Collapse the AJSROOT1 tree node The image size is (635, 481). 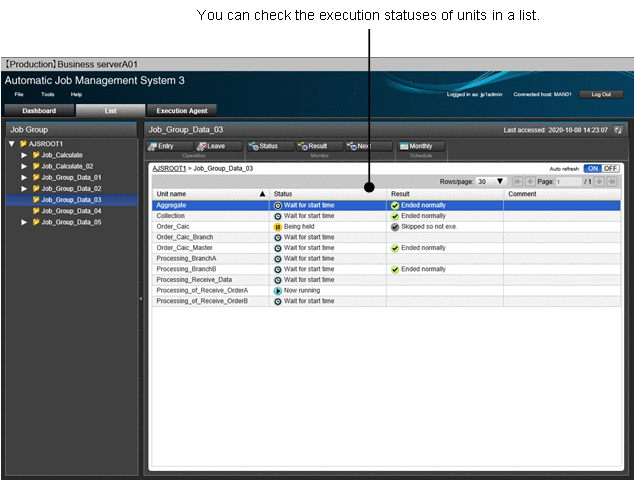coord(11,144)
